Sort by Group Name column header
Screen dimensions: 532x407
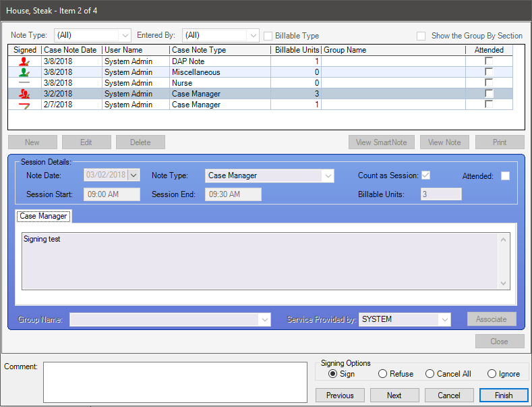393,50
